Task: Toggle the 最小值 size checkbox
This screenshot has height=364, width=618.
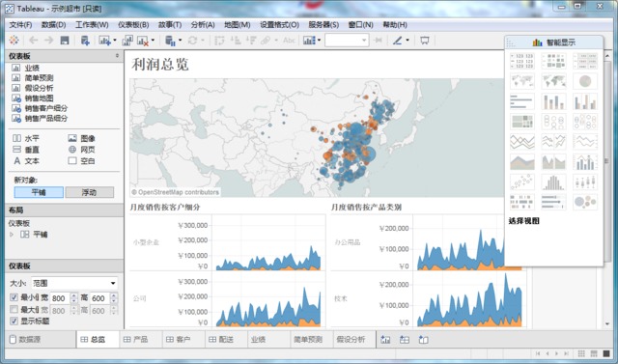Action: tap(14, 297)
